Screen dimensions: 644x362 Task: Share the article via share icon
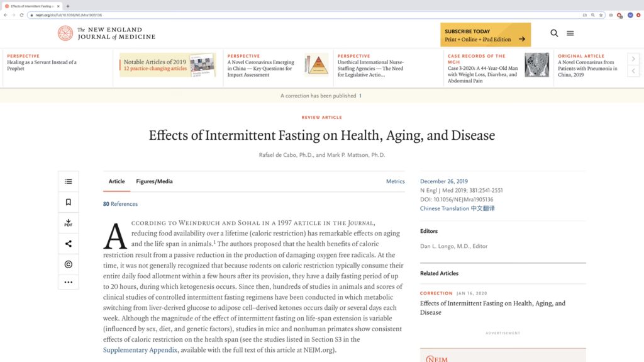pyautogui.click(x=69, y=244)
